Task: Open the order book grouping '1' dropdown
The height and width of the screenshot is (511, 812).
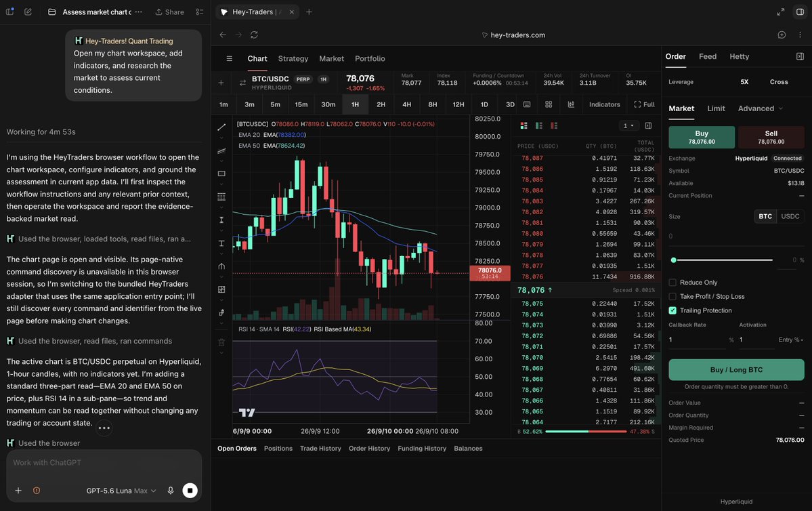Action: (x=628, y=125)
